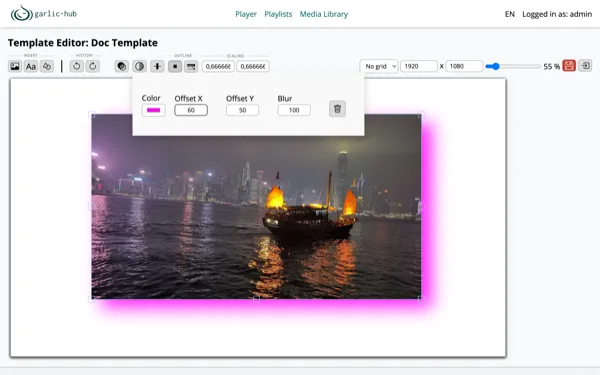Screen dimensions: 600x375
Task: Delete the shadow with trash icon
Action: tap(337, 109)
